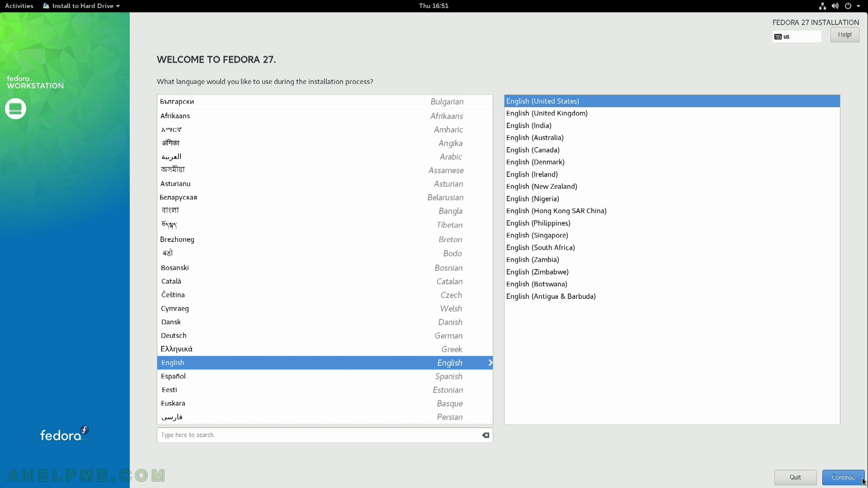
Task: Choose English (New Zealand) locale
Action: tap(672, 187)
